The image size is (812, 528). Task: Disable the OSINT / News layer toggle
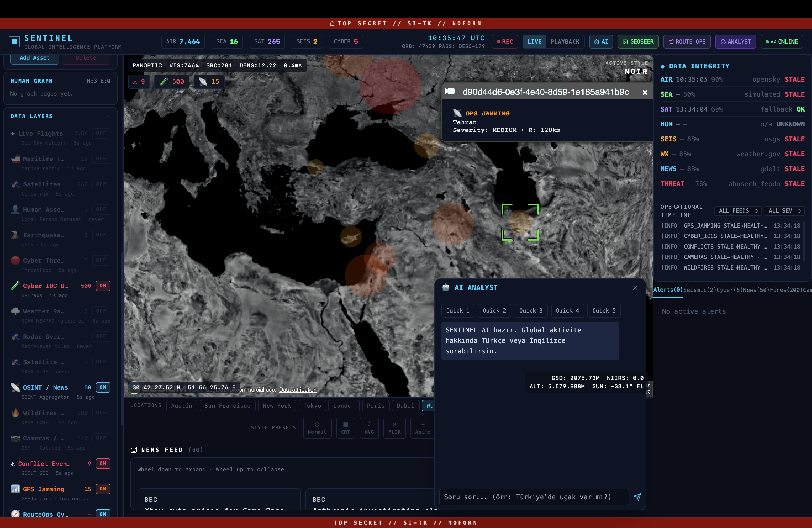[103, 387]
